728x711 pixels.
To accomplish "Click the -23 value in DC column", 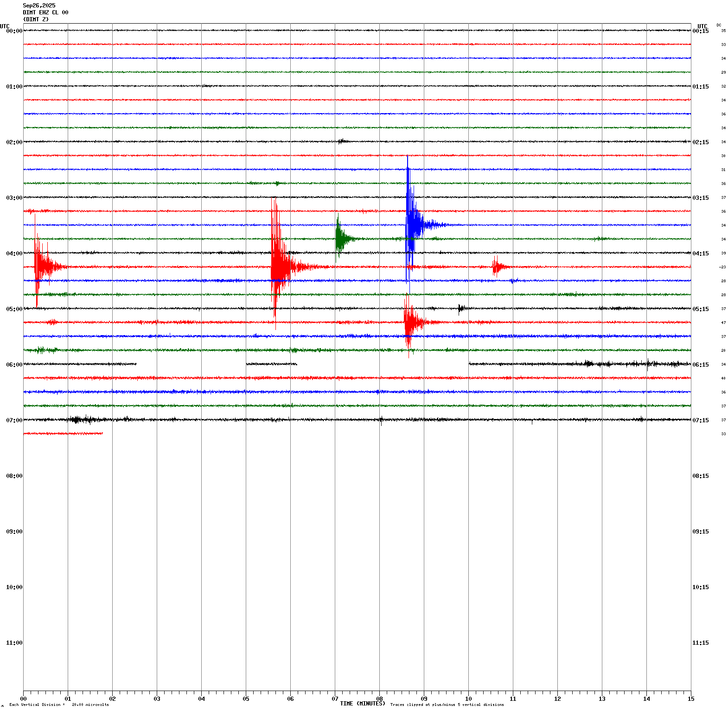I will (x=722, y=267).
